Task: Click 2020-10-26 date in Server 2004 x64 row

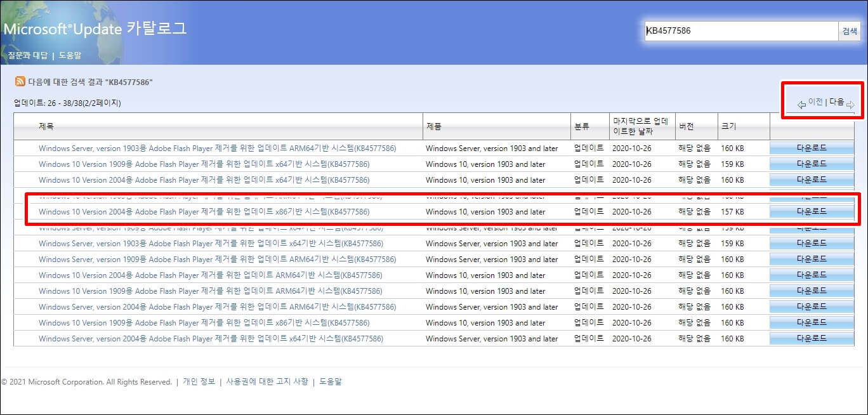Action: (x=632, y=338)
